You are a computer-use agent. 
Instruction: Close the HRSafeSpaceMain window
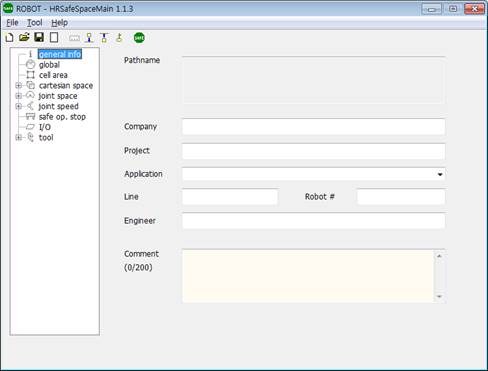click(x=475, y=9)
